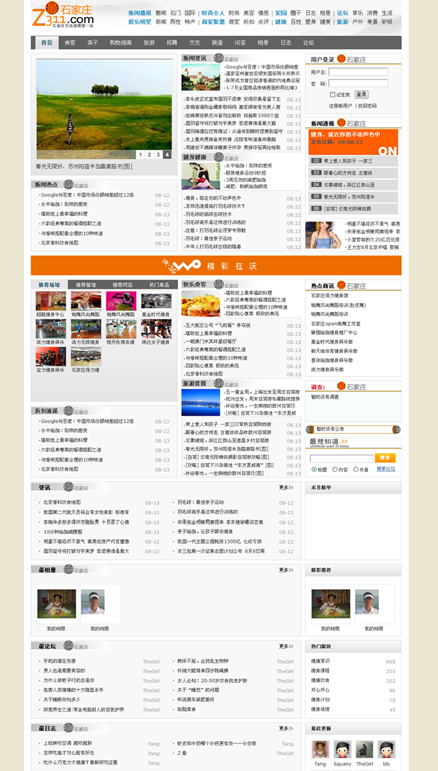Image resolution: width=438 pixels, height=771 pixels.
Task: Select slide number 2 on image carousel
Action: (x=149, y=154)
